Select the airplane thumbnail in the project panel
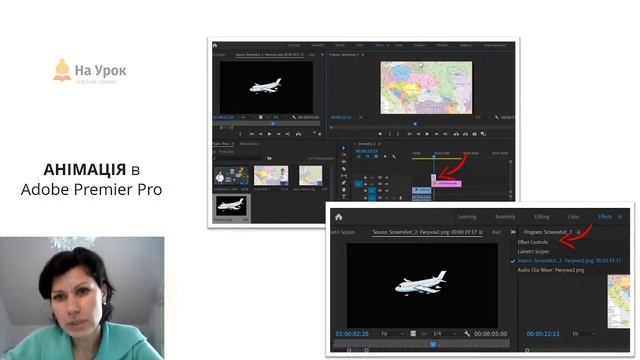 click(x=231, y=205)
